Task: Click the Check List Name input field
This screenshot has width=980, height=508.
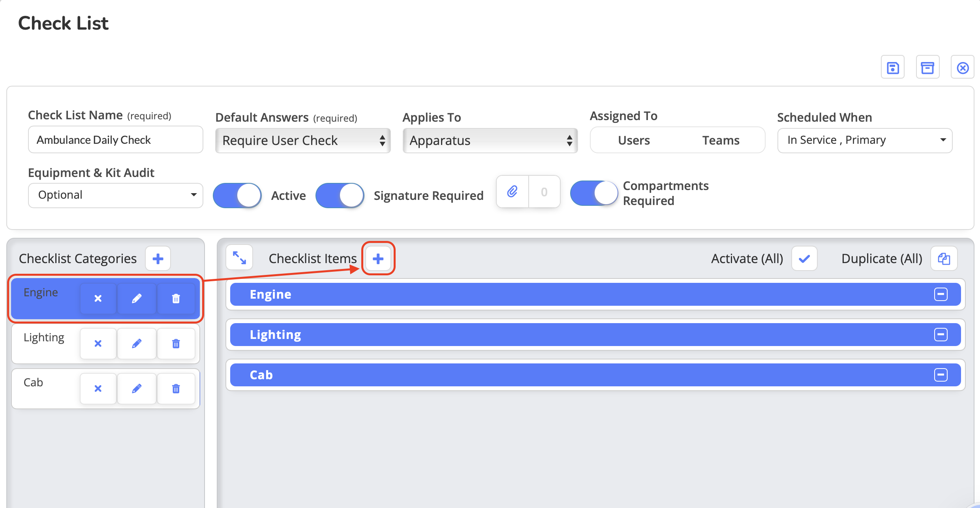Action: pyautogui.click(x=115, y=140)
